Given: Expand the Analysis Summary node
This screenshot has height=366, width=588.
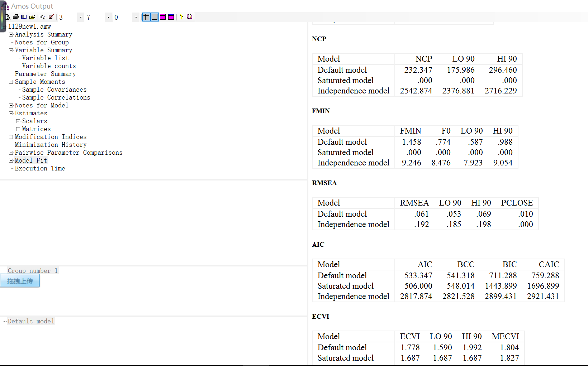Looking at the screenshot, I should (x=11, y=34).
